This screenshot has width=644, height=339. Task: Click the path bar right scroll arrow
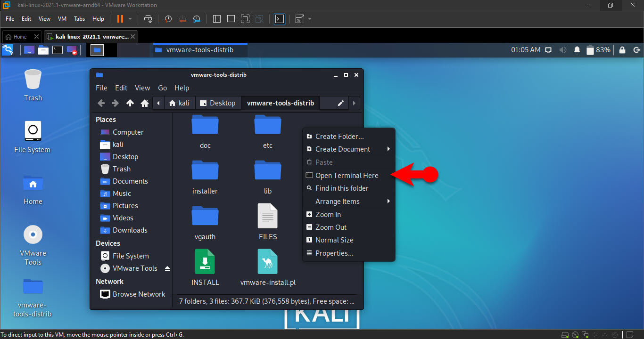click(354, 103)
